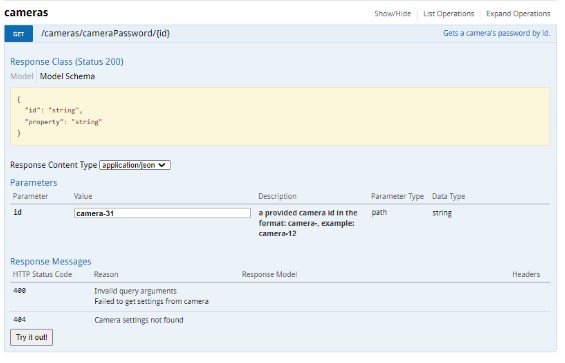Open the /cameras/cameraPassword/{id} endpoint path
Viewport: 565px width, 363px height.
[105, 33]
